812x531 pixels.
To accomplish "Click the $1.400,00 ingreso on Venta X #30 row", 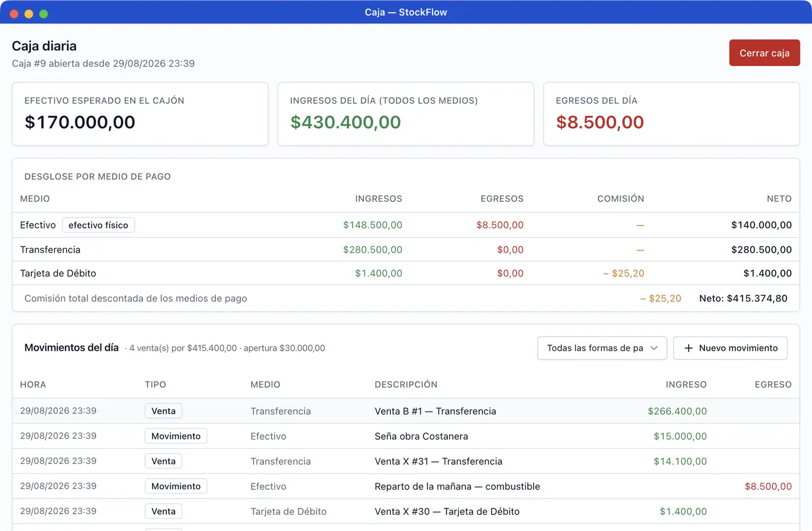I will [x=683, y=511].
